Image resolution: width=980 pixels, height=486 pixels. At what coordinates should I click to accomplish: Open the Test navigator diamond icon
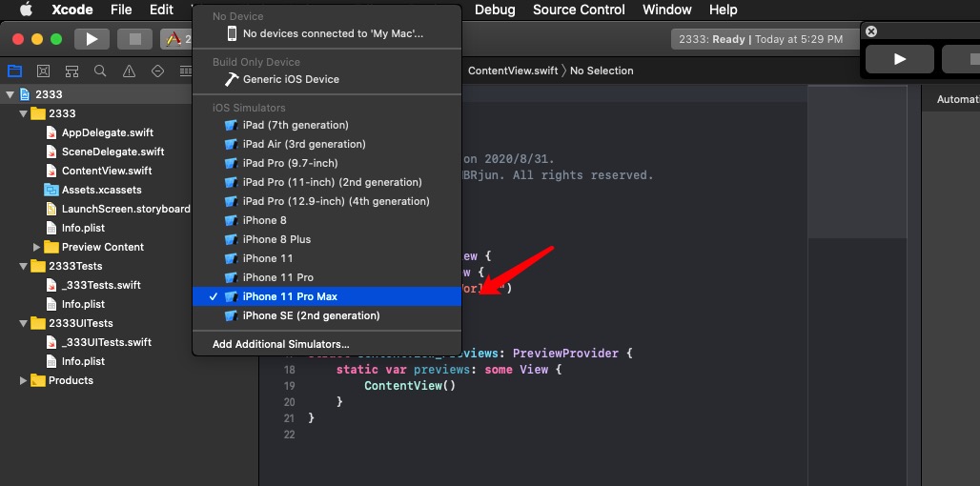point(157,71)
